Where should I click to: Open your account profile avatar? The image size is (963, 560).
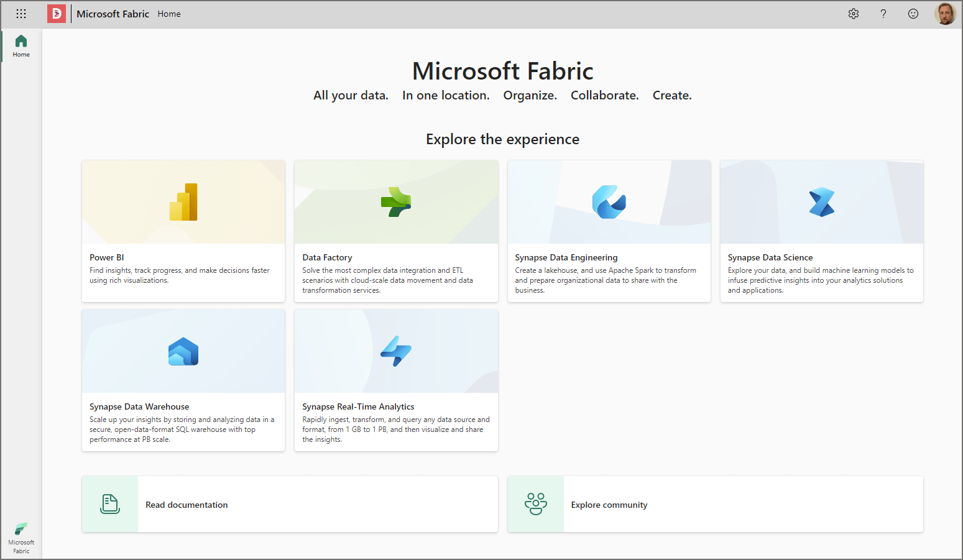(x=945, y=13)
